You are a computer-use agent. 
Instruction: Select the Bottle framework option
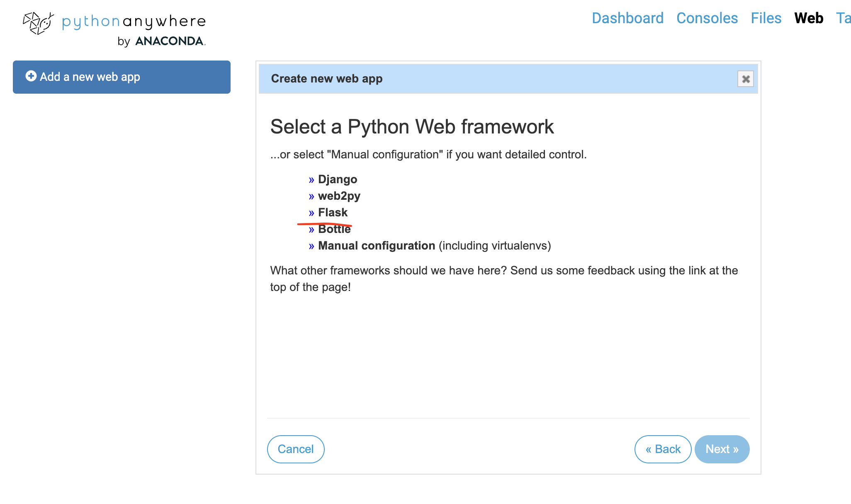(x=334, y=230)
